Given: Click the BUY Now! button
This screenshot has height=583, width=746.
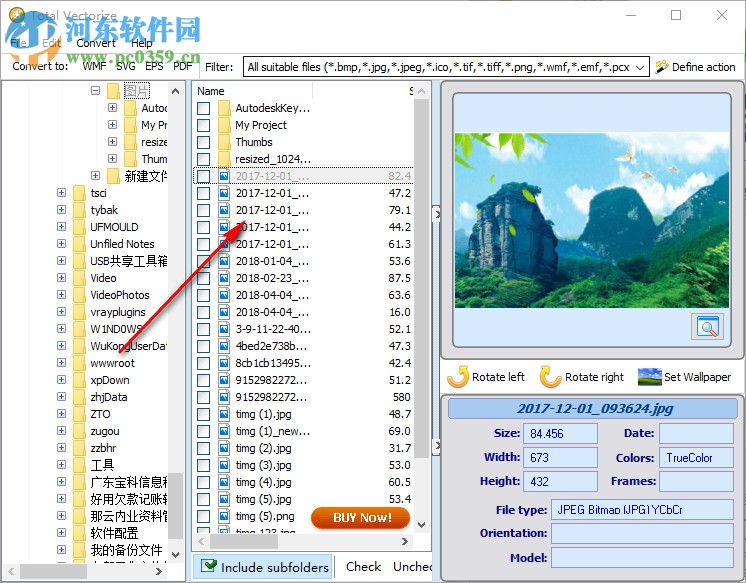Looking at the screenshot, I should click(360, 517).
